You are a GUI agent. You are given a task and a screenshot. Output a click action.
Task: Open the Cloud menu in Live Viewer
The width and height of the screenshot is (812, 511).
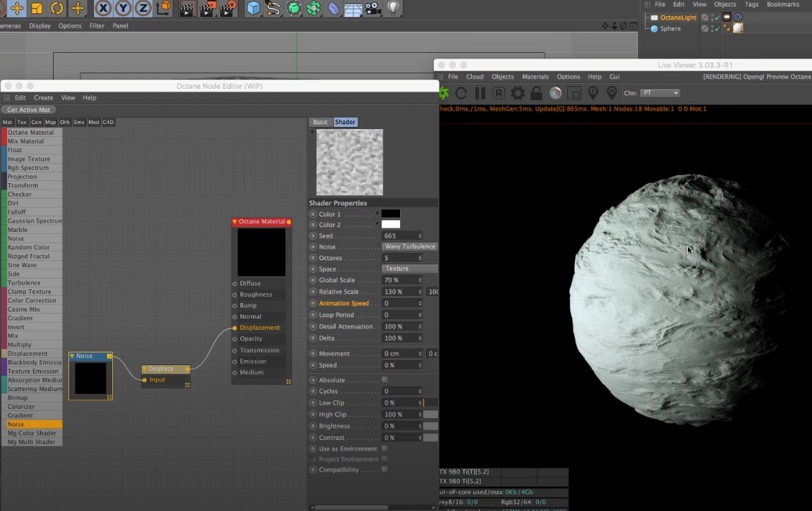click(474, 77)
